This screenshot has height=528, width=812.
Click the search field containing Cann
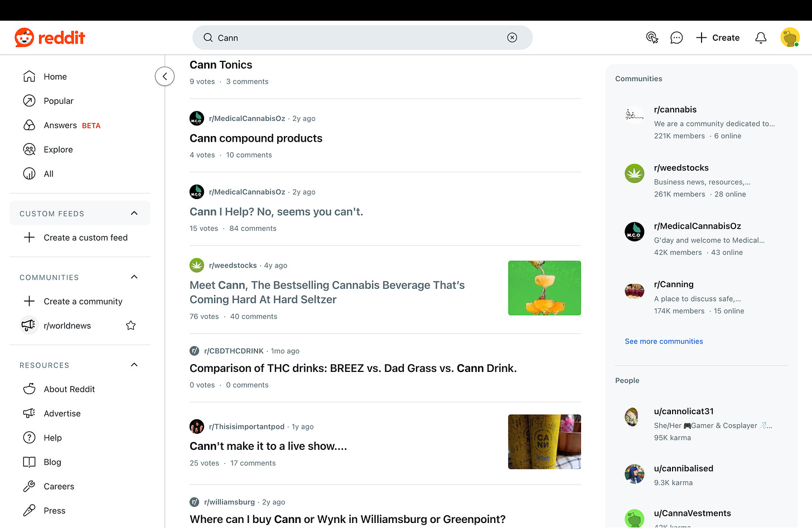pyautogui.click(x=362, y=37)
